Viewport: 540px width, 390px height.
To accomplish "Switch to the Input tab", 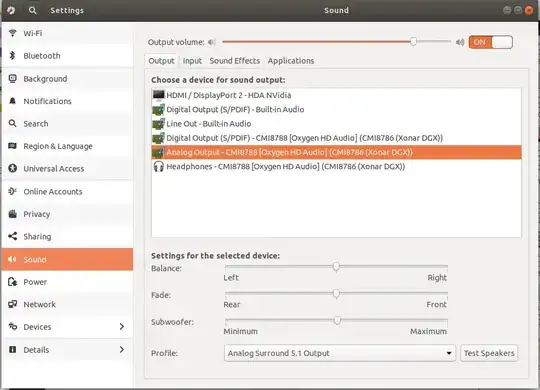I will pyautogui.click(x=192, y=61).
